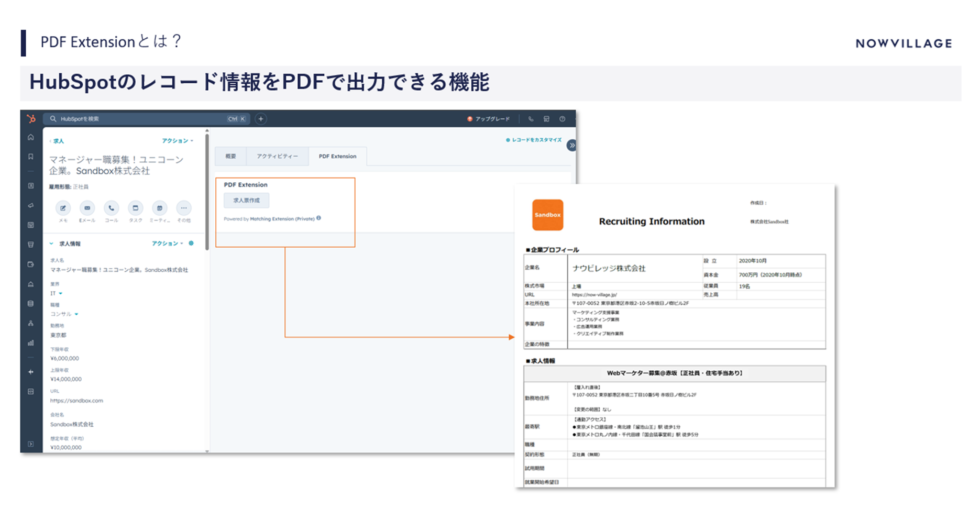The width and height of the screenshot is (980, 520).
Task: Click the 下限年収 value ¥6,000,000
Action: (x=64, y=359)
